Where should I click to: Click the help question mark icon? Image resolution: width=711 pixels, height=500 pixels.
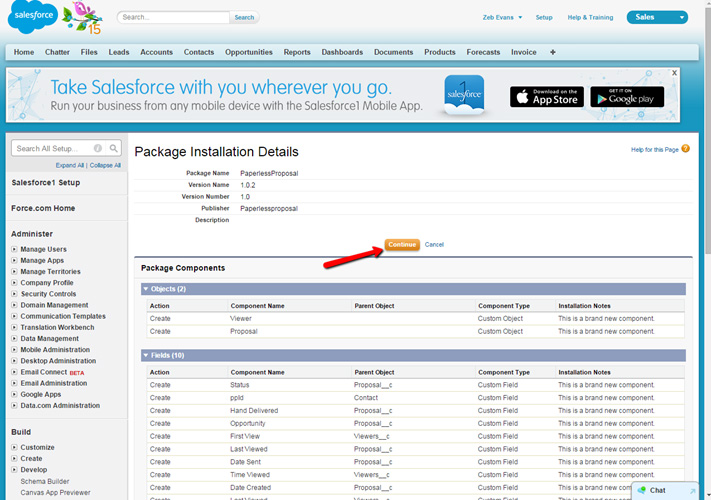click(x=685, y=149)
